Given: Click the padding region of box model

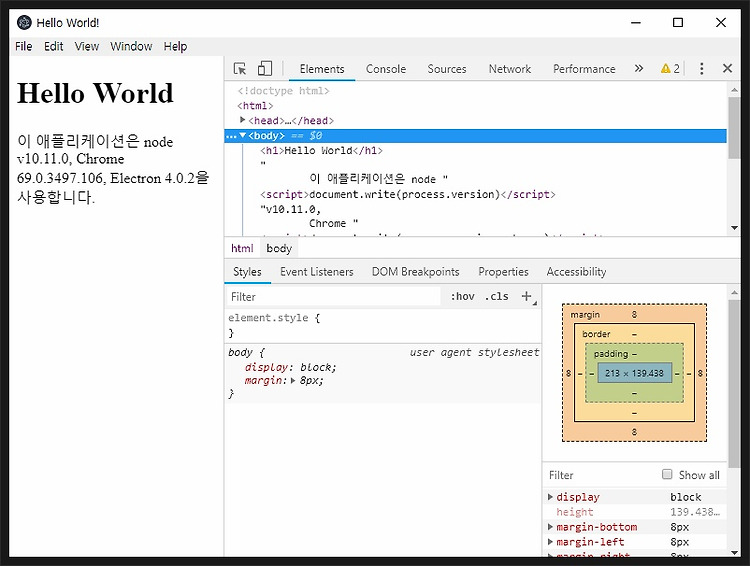Looking at the screenshot, I should [x=611, y=354].
